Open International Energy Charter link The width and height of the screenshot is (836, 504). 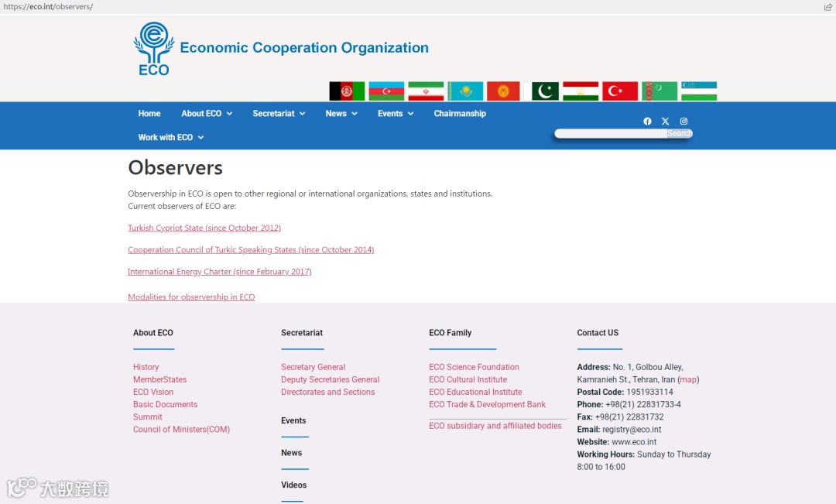pos(220,272)
